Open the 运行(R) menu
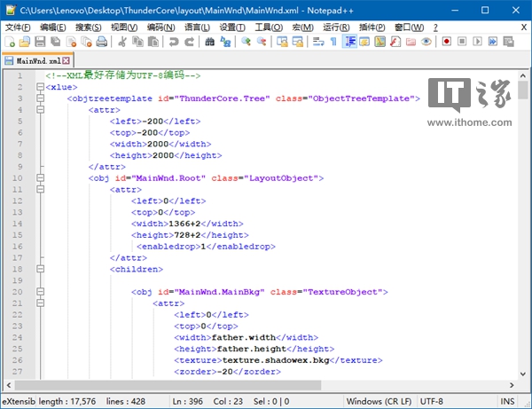The width and height of the screenshot is (532, 409). click(x=336, y=28)
